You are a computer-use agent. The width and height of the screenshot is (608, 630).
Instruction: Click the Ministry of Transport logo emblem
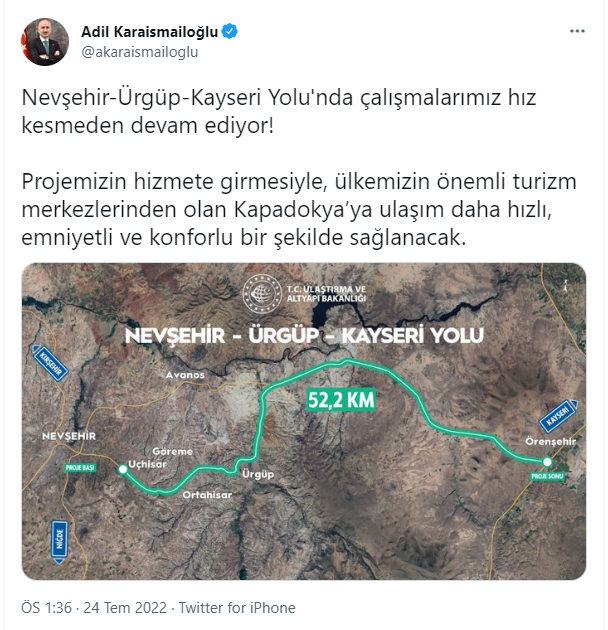click(262, 294)
